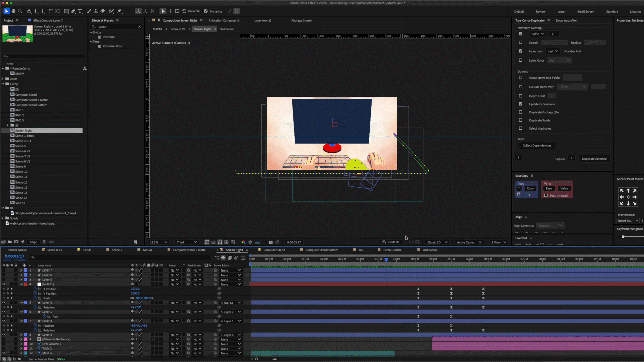This screenshot has width=644, height=362.
Task: Click the shy layers icon in timeline header
Action: pyautogui.click(x=223, y=258)
